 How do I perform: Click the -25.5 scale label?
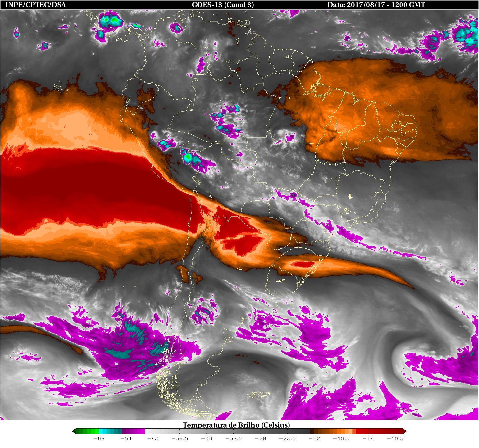(x=287, y=439)
